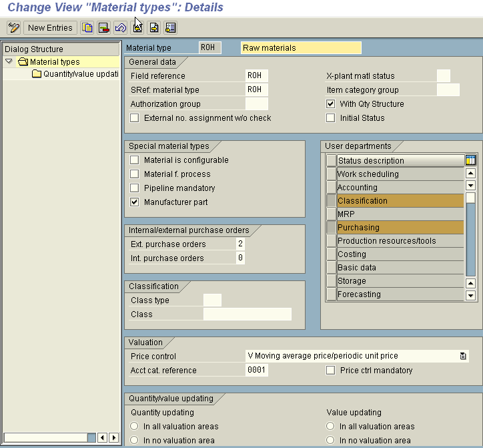Select the Basic data row selector
The width and height of the screenshot is (483, 448).
[332, 267]
